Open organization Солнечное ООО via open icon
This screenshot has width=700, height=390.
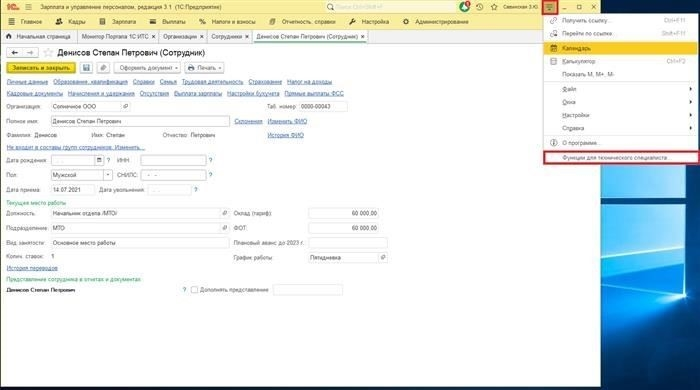click(126, 107)
